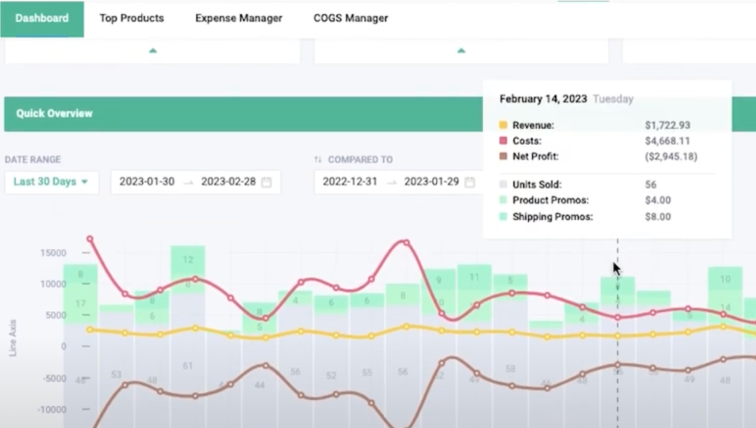Click end date 2023-02-28 field

(229, 182)
